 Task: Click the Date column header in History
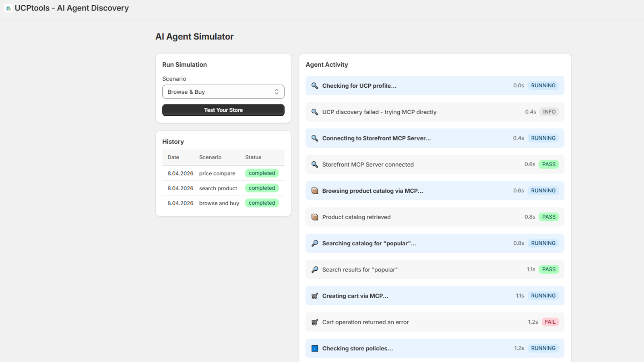(x=173, y=157)
